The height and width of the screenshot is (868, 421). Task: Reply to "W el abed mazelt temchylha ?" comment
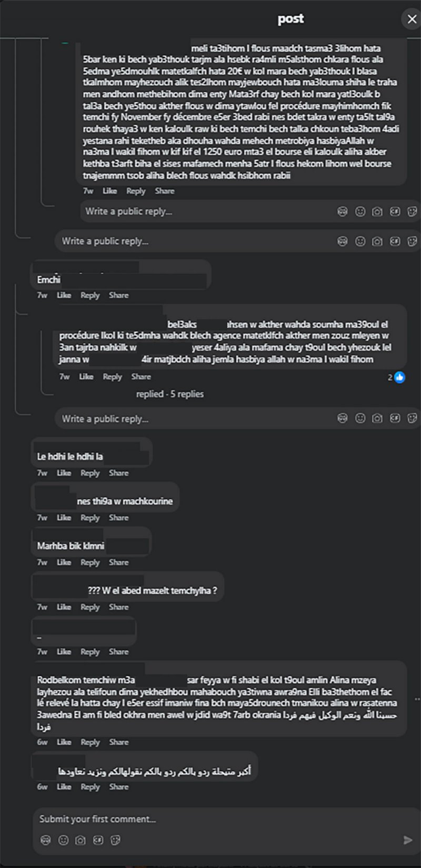click(90, 607)
